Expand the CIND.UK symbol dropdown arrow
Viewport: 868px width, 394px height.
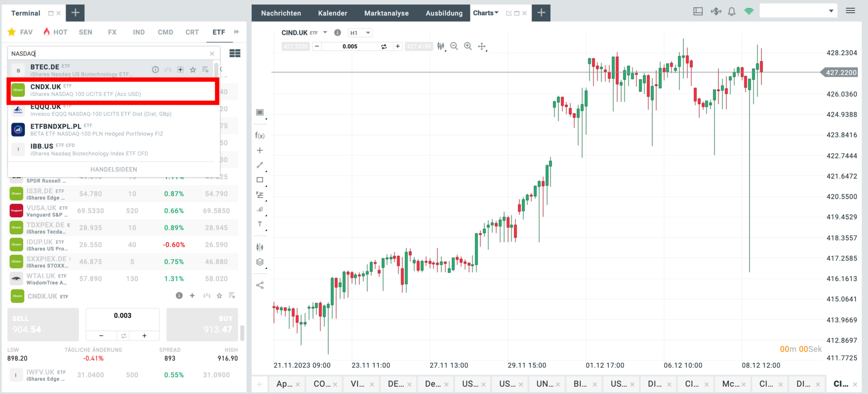[x=325, y=33]
